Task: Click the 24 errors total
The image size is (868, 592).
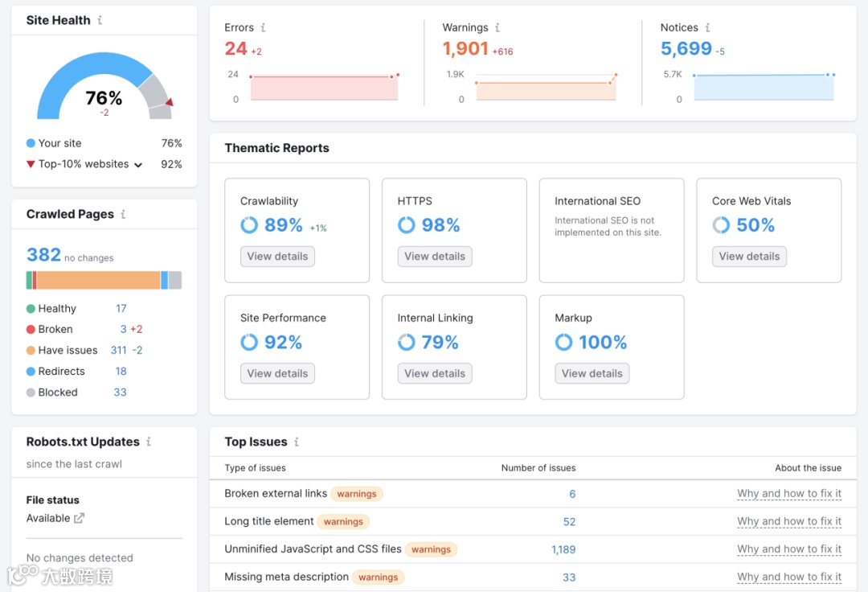Action: click(x=235, y=49)
